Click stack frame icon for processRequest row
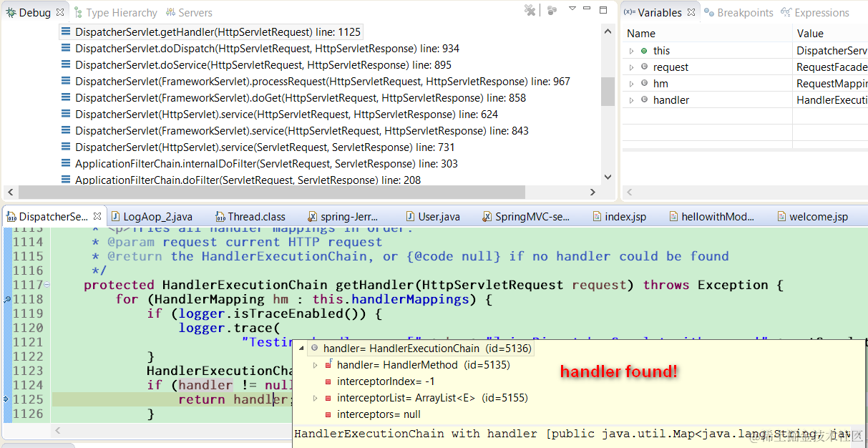The height and width of the screenshot is (448, 868). click(x=66, y=82)
